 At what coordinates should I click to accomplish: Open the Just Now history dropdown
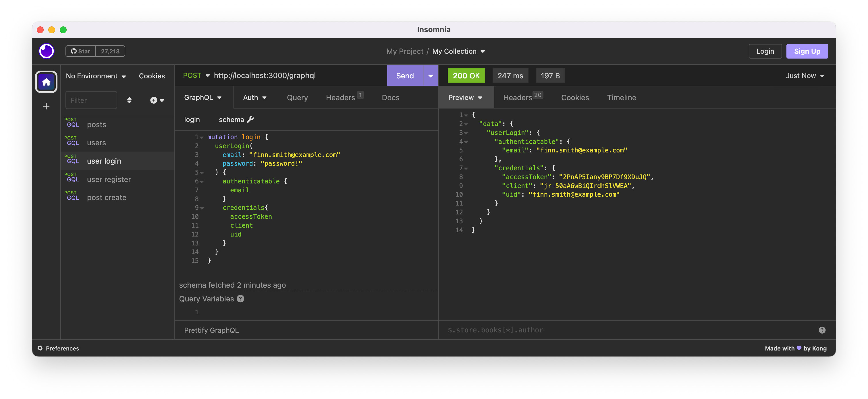click(805, 76)
